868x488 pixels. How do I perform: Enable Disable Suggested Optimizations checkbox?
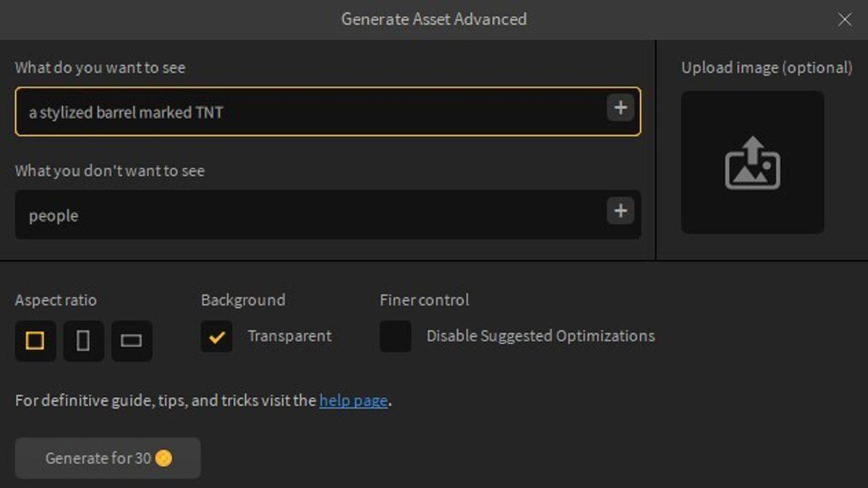coord(396,337)
